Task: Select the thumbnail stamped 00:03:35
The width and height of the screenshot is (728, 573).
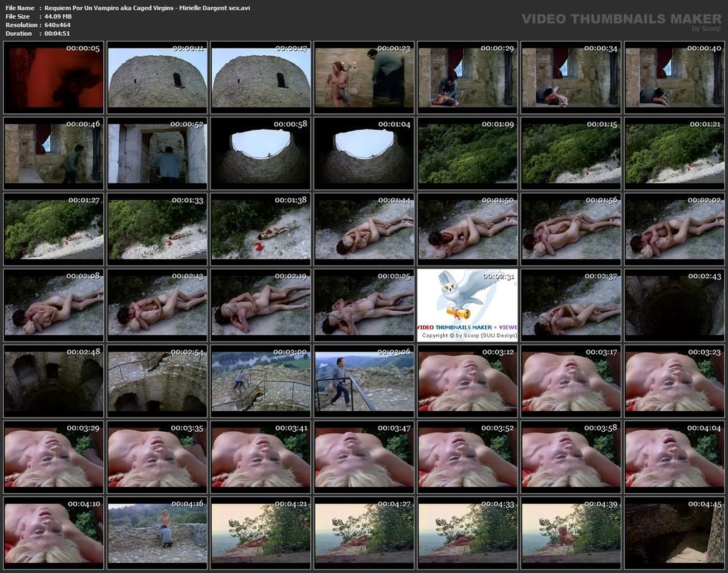Action: [157, 457]
